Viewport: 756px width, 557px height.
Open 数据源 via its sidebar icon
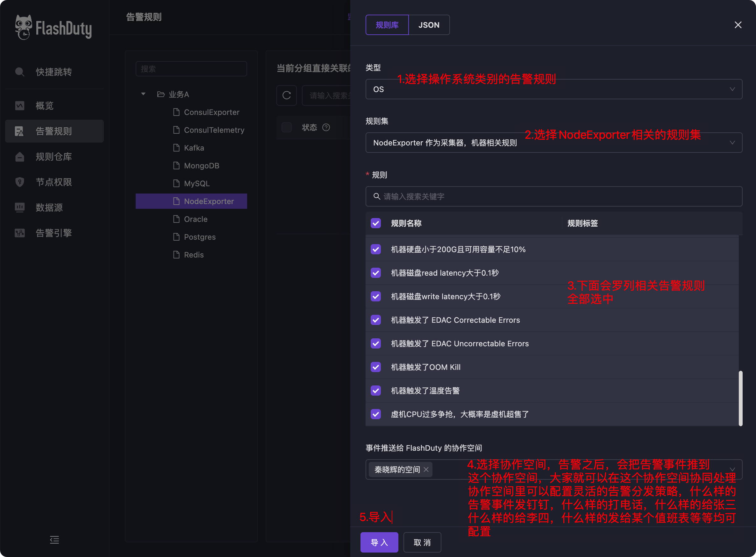19,207
